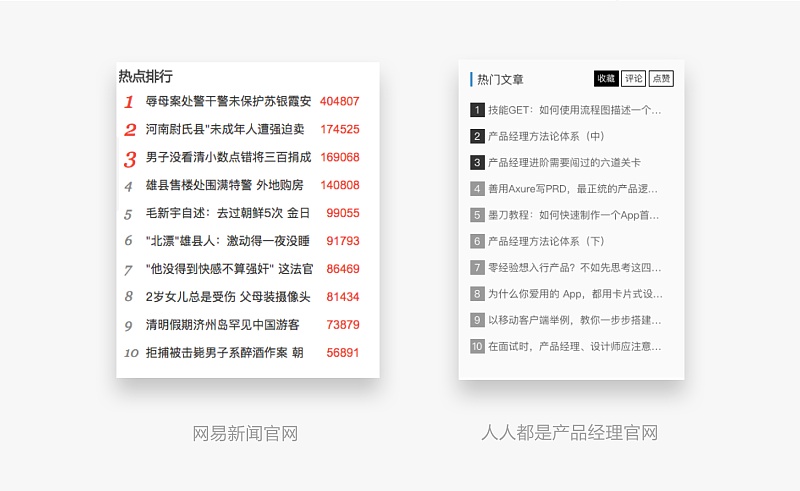Image resolution: width=800 pixels, height=491 pixels.
Task: Select the 收藏 tab in 热门文章
Action: [606, 79]
